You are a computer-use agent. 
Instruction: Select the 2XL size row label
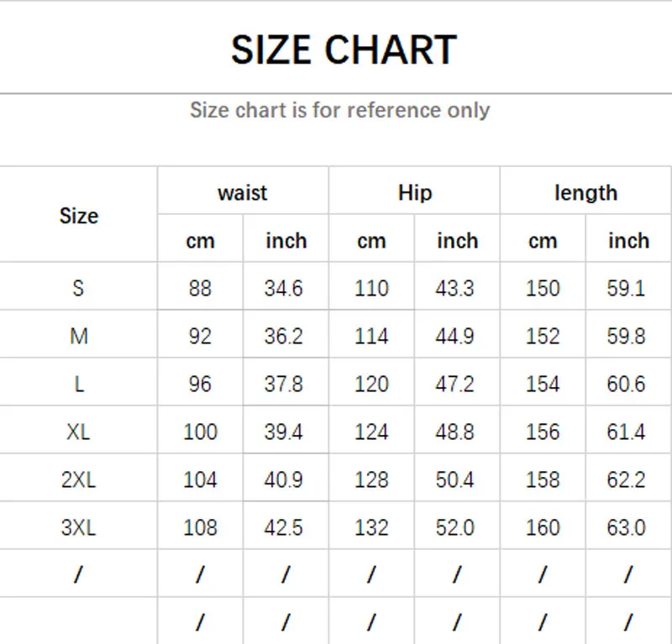[x=78, y=479]
